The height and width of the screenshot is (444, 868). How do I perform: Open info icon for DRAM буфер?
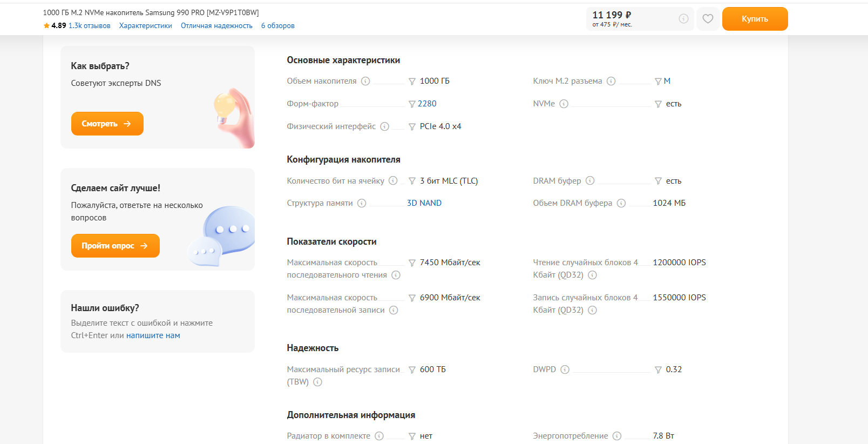pos(590,181)
